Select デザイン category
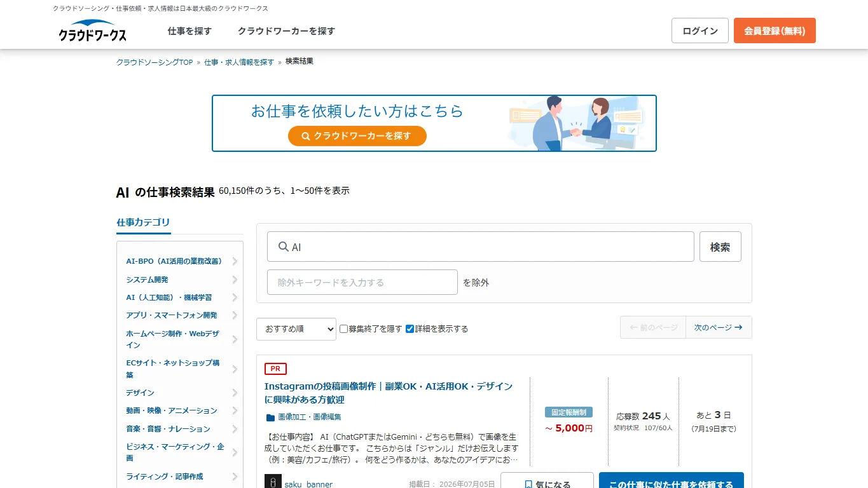Image resolution: width=868 pixels, height=488 pixels. (140, 393)
